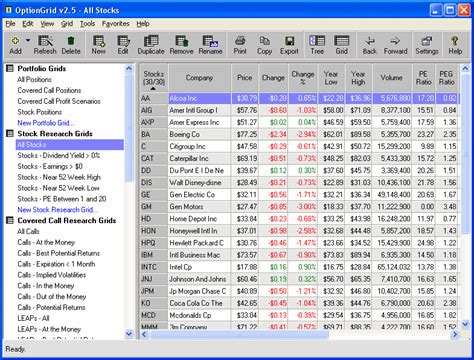The image size is (474, 360).
Task: Open Calls - Implied Volatilities grid
Action: [x=52, y=275]
